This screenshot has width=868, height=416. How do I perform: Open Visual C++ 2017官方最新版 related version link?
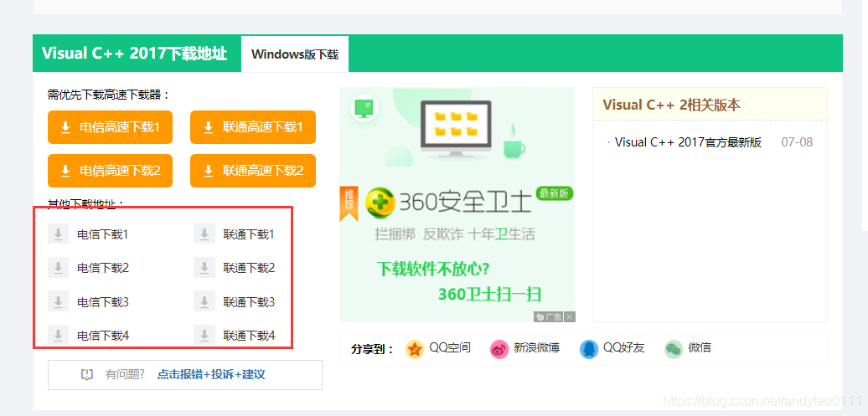pyautogui.click(x=688, y=142)
